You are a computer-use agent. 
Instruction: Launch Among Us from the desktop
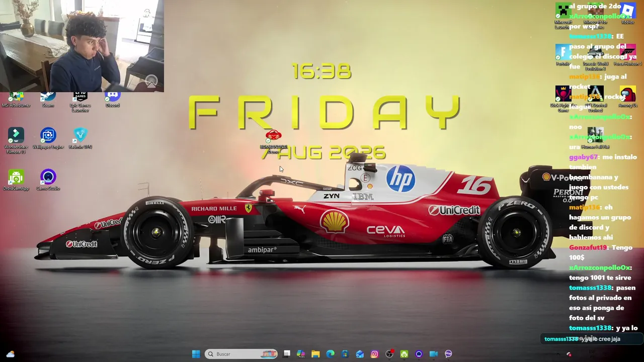click(627, 97)
